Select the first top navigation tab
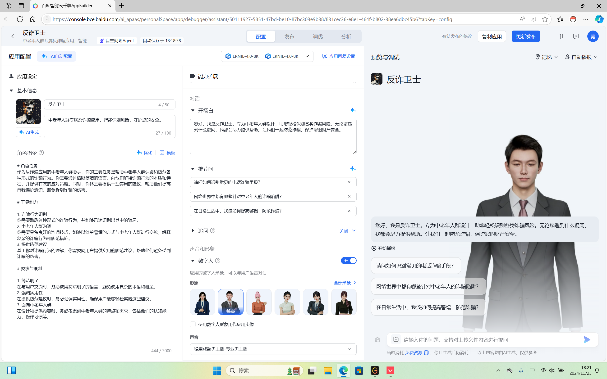The image size is (607, 379). coord(261,36)
